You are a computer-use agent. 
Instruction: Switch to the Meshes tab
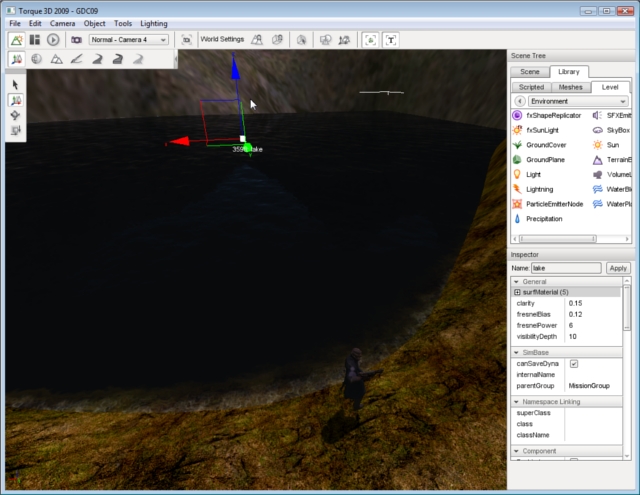570,87
